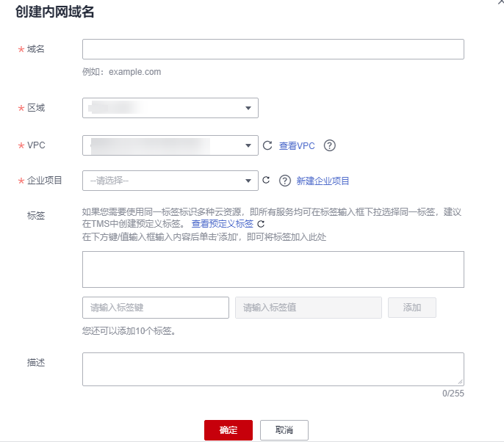Close the 创建内网域名 dialog
This screenshot has width=504, height=442.
click(500, 2)
